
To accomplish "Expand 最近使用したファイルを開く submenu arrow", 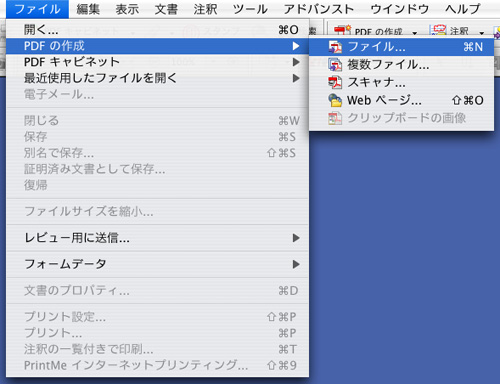I will tap(296, 78).
